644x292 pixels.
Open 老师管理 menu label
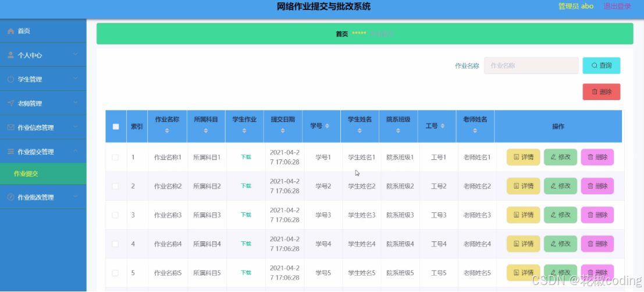pos(30,104)
